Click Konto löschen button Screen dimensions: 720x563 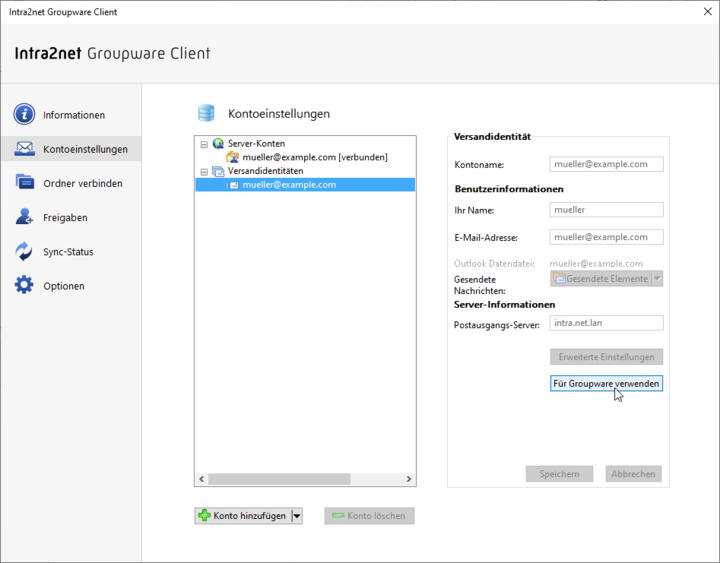point(369,516)
